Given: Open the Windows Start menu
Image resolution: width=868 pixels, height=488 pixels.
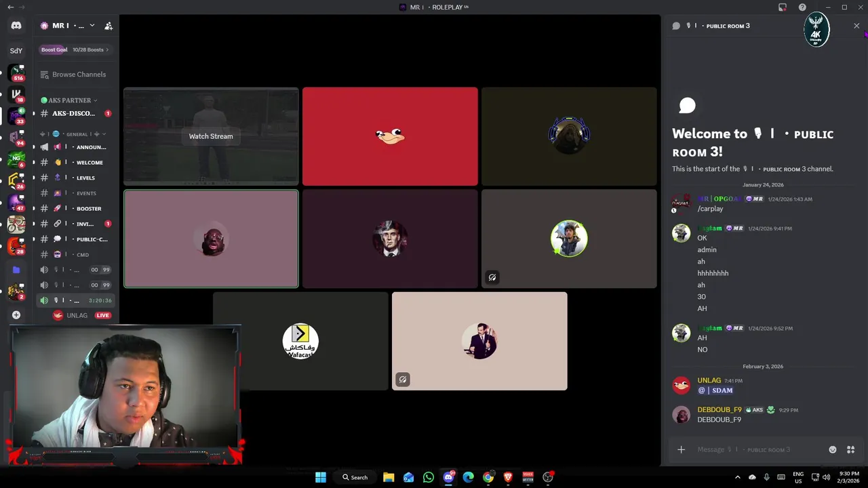Looking at the screenshot, I should pyautogui.click(x=321, y=477).
